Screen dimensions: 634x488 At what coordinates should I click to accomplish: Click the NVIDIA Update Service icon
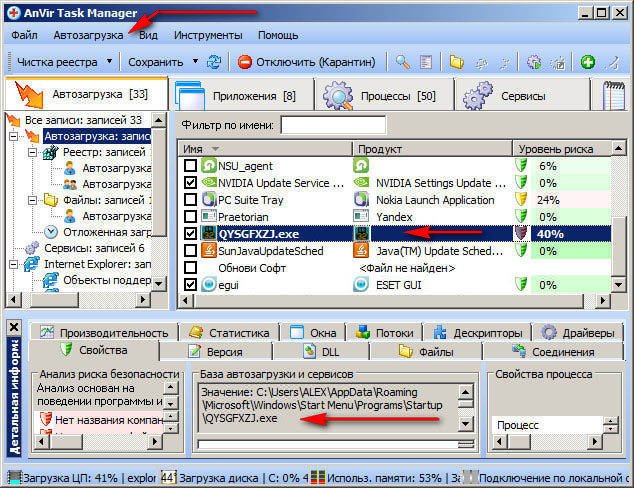point(210,183)
